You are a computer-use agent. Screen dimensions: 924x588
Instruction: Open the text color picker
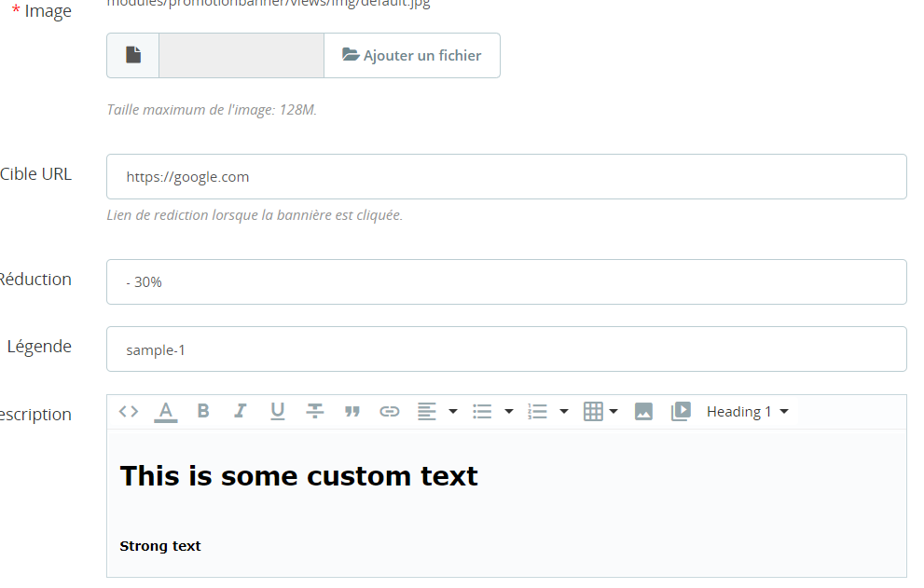click(x=166, y=411)
